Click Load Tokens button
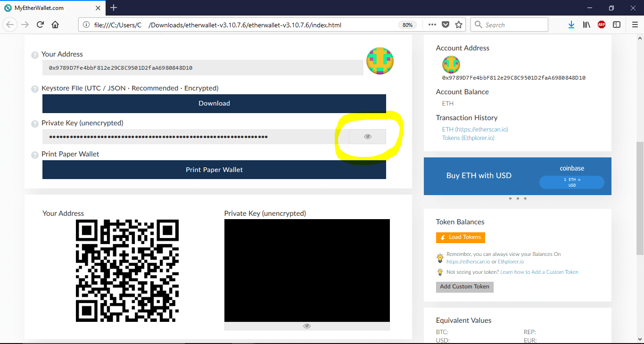The height and width of the screenshot is (344, 644). (461, 238)
